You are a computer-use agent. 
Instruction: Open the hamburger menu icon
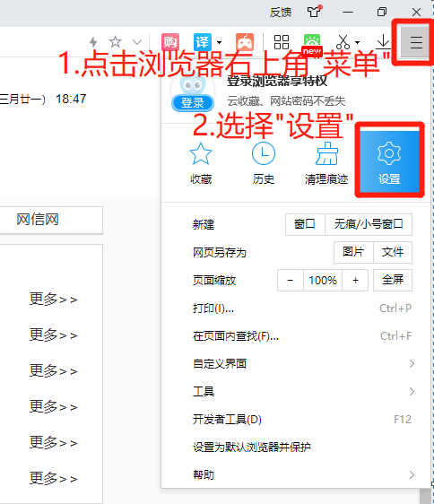416,42
